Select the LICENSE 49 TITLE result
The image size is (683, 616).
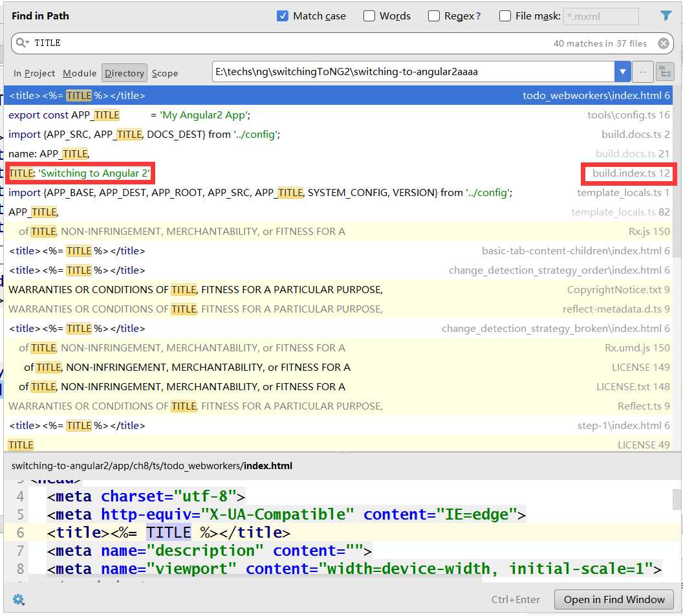[338, 444]
